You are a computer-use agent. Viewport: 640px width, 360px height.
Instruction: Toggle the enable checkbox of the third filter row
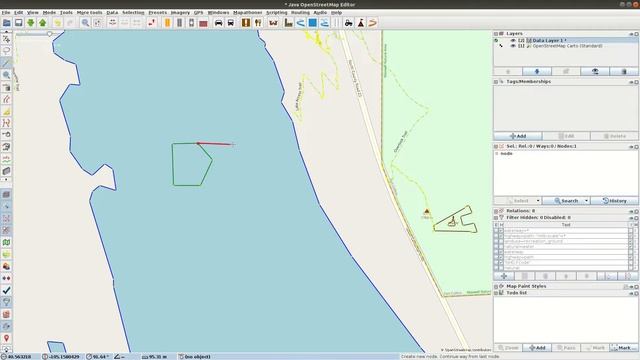pos(496,241)
